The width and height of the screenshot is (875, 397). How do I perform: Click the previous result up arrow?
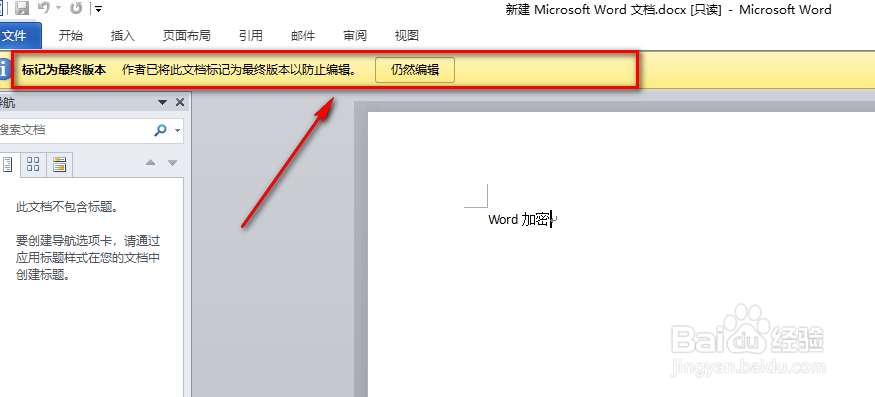(x=150, y=163)
